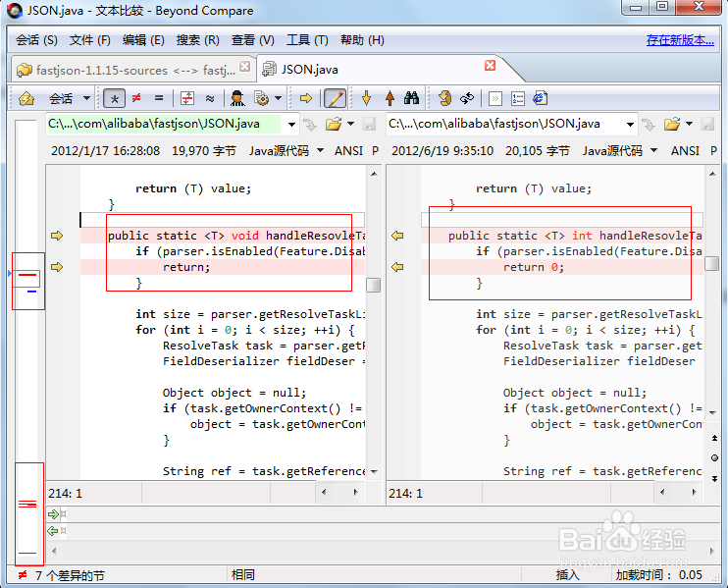The width and height of the screenshot is (728, 588).
Task: Open the 编辑 (E) menu
Action: click(x=143, y=40)
